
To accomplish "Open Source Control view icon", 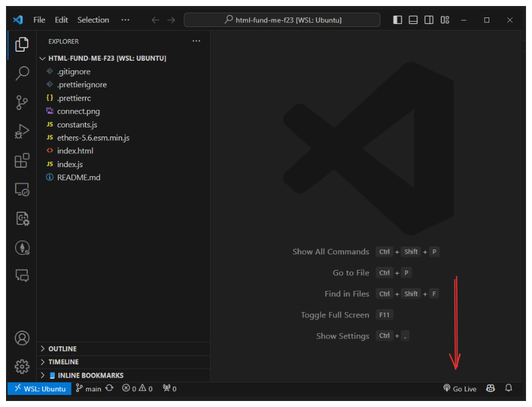I will (x=22, y=102).
